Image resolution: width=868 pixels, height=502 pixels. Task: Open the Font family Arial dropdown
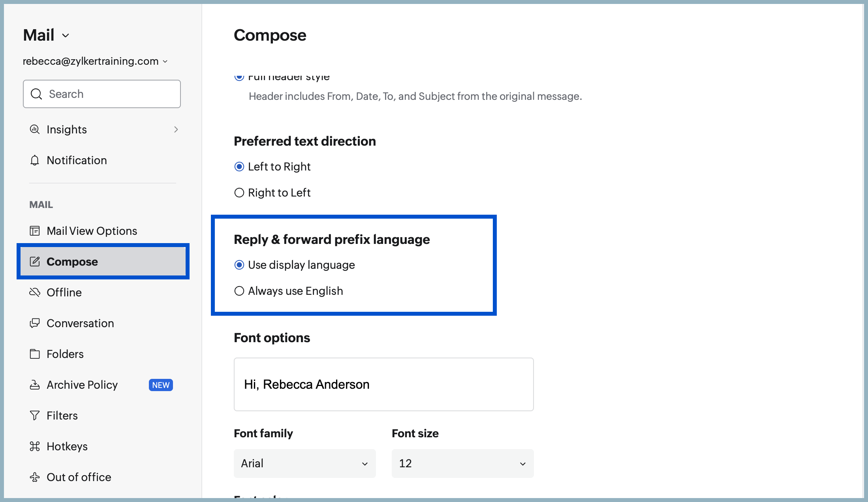(x=305, y=463)
